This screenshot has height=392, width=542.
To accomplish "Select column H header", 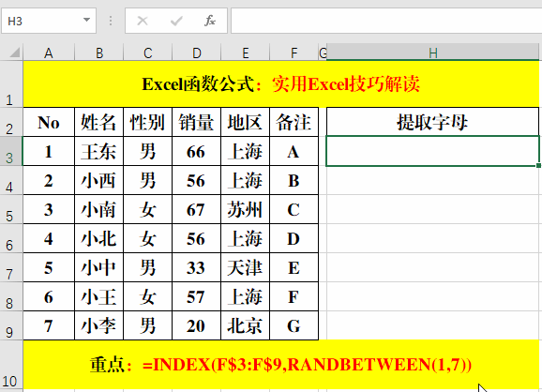I will (x=433, y=53).
